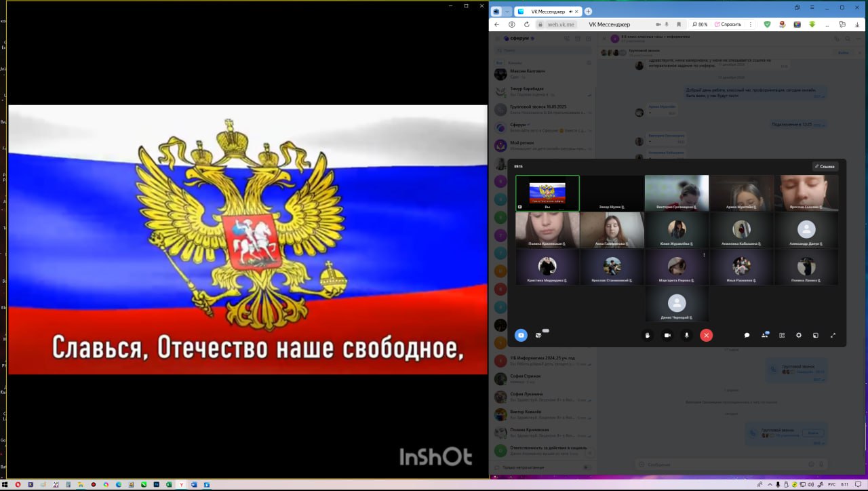868x491 pixels.
Task: Bookmark the page in address bar
Action: tap(679, 24)
